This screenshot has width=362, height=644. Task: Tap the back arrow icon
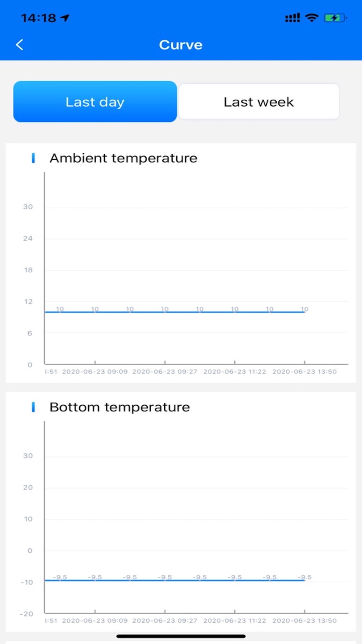click(20, 45)
